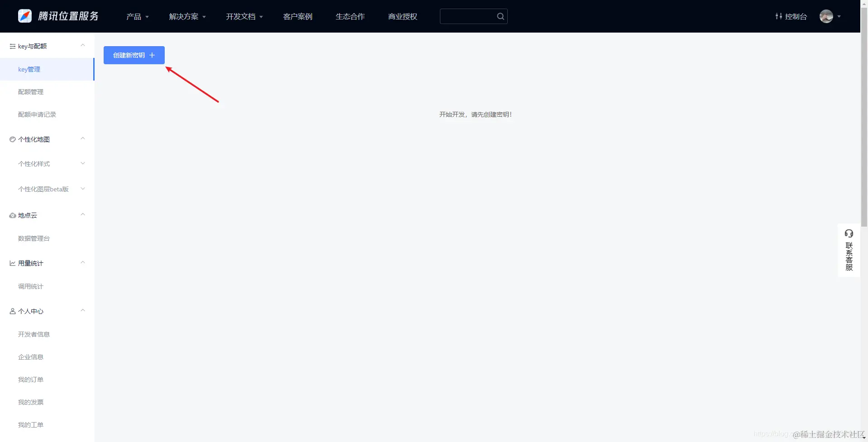Open the avatar dropdown arrow

tap(839, 16)
